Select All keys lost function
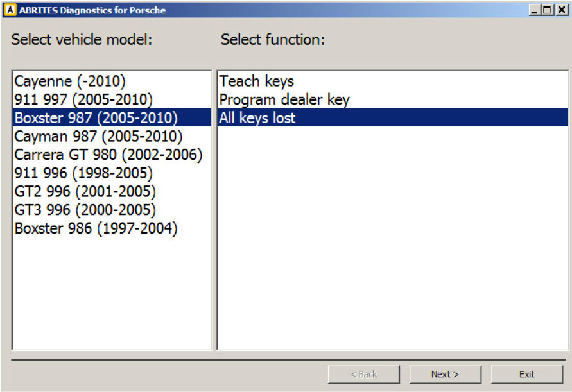Viewport: 572px width, 392px height. pos(257,118)
